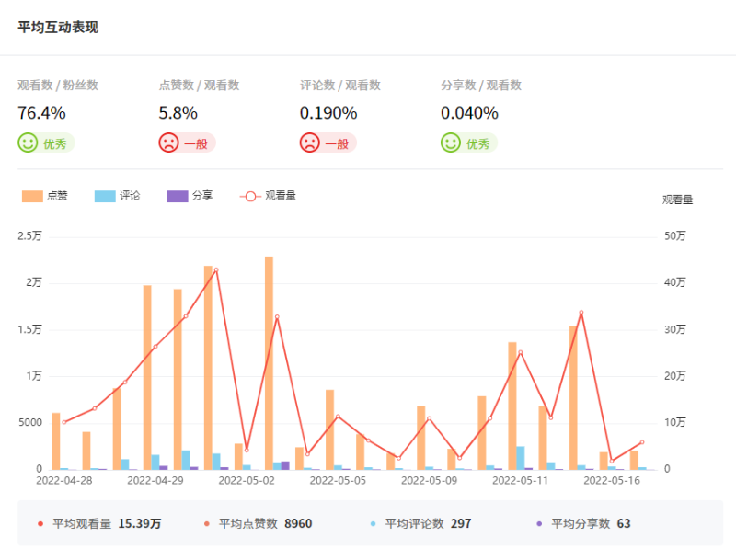The image size is (736, 560).
Task: Click the orange 点赞 legend color swatch
Action: [33, 196]
